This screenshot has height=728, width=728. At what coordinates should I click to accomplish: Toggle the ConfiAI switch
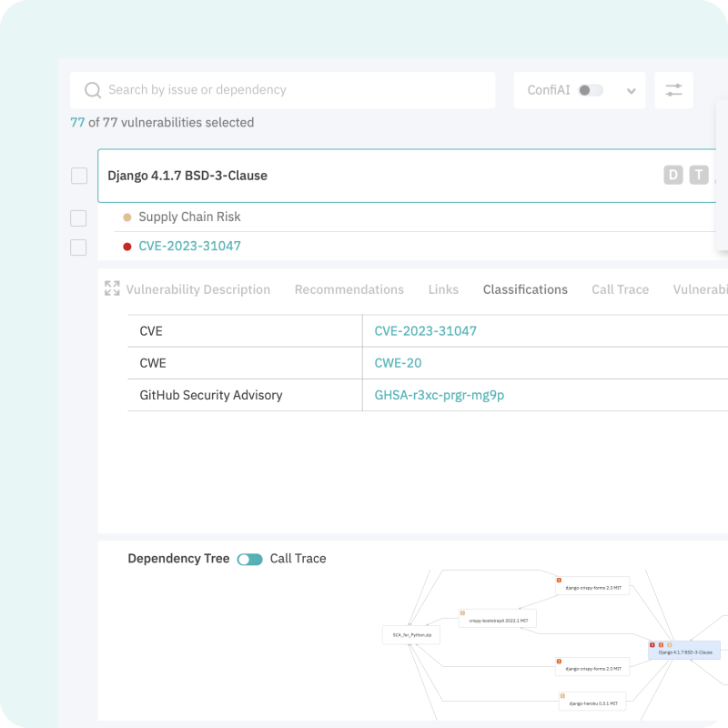point(591,90)
